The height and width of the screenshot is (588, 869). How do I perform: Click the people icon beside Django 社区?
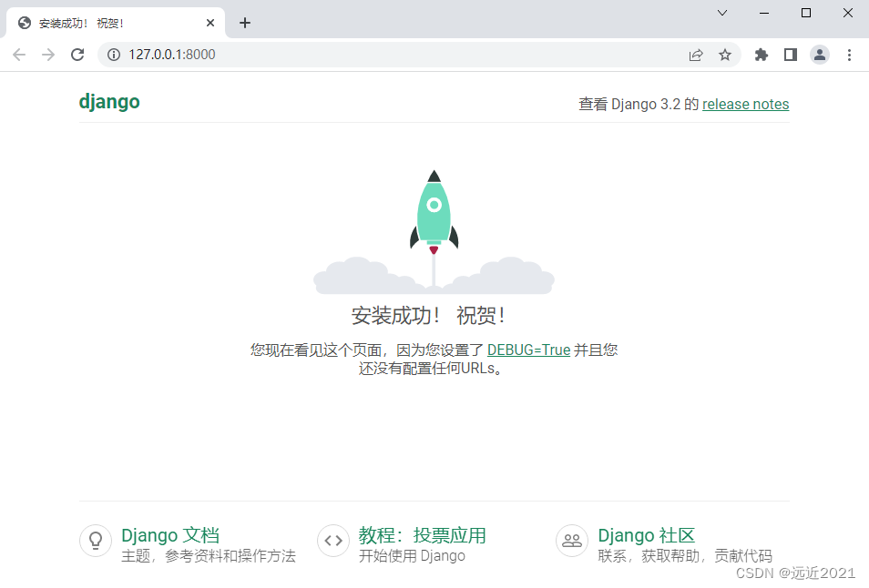tap(572, 541)
